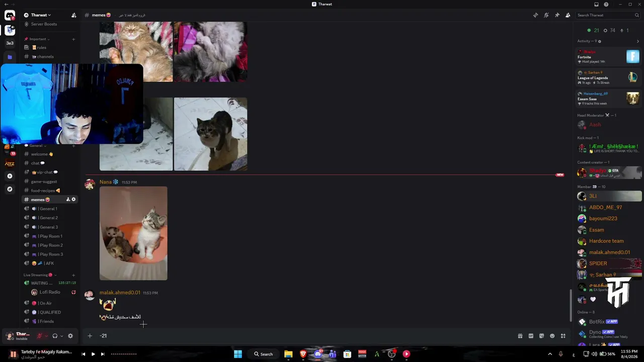Collapse the General category
The image size is (644, 362).
pyautogui.click(x=35, y=146)
